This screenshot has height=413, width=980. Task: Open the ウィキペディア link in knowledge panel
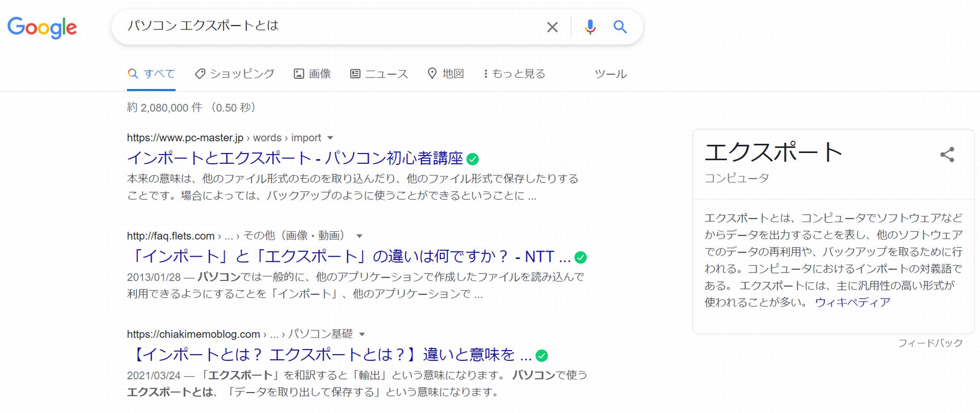(x=853, y=302)
